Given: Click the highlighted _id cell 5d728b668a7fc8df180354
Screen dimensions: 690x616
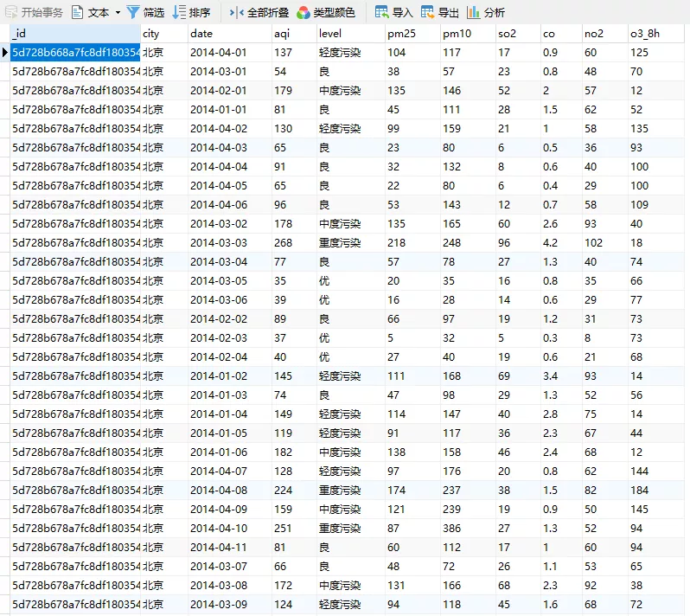Looking at the screenshot, I should click(75, 53).
